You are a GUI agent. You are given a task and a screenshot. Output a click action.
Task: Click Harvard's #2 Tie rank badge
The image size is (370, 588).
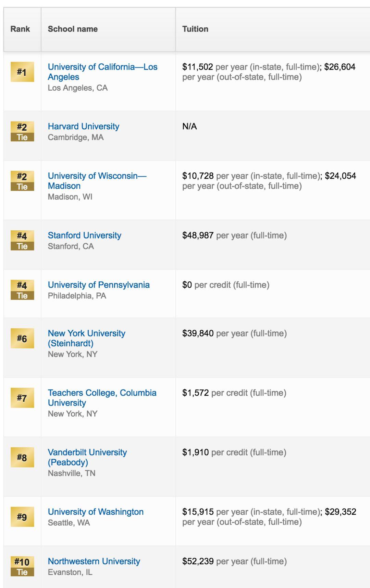point(22,132)
